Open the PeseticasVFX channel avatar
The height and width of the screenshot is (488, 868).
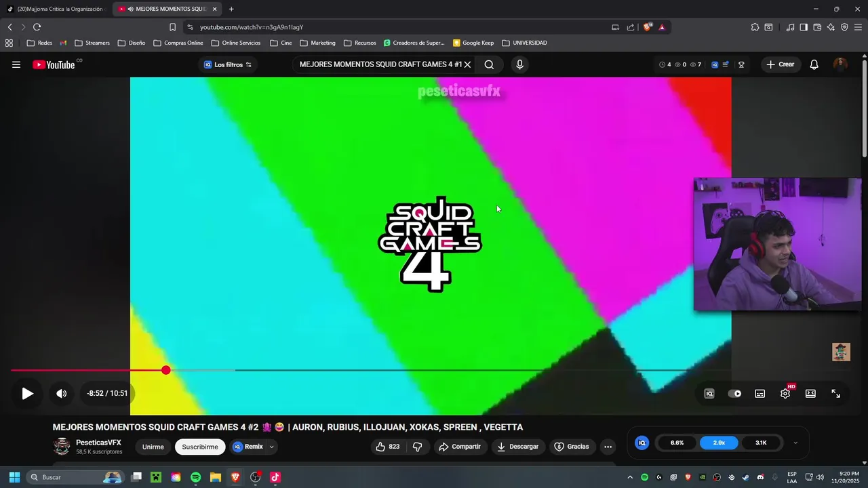click(62, 447)
